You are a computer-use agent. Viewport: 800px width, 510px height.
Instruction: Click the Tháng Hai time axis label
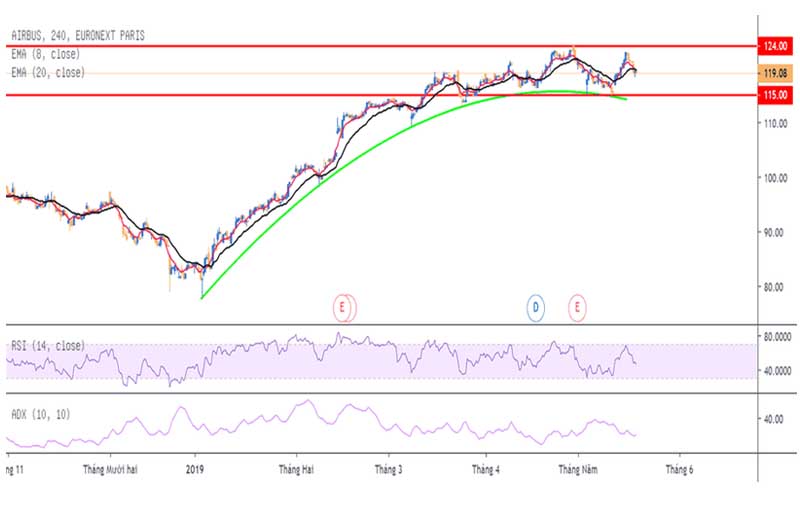click(x=296, y=469)
